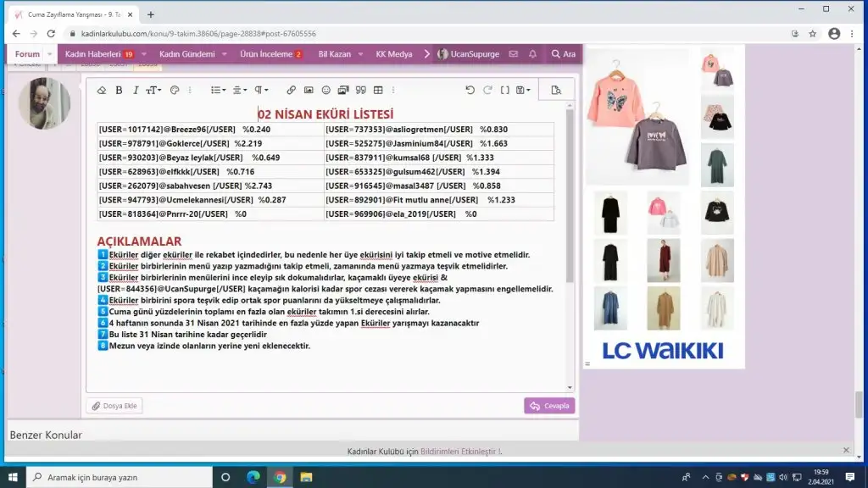Open the font size dropdown
Screen dimensions: 868x488
click(153, 90)
